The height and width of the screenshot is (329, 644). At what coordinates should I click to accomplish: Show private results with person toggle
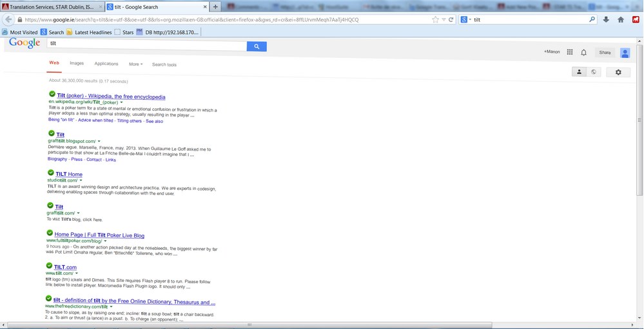tap(579, 72)
